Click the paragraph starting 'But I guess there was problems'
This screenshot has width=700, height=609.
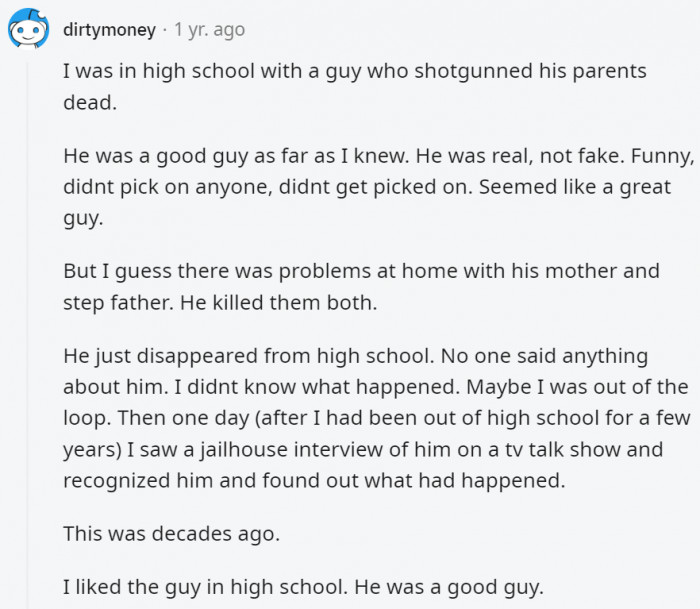pyautogui.click(x=361, y=287)
